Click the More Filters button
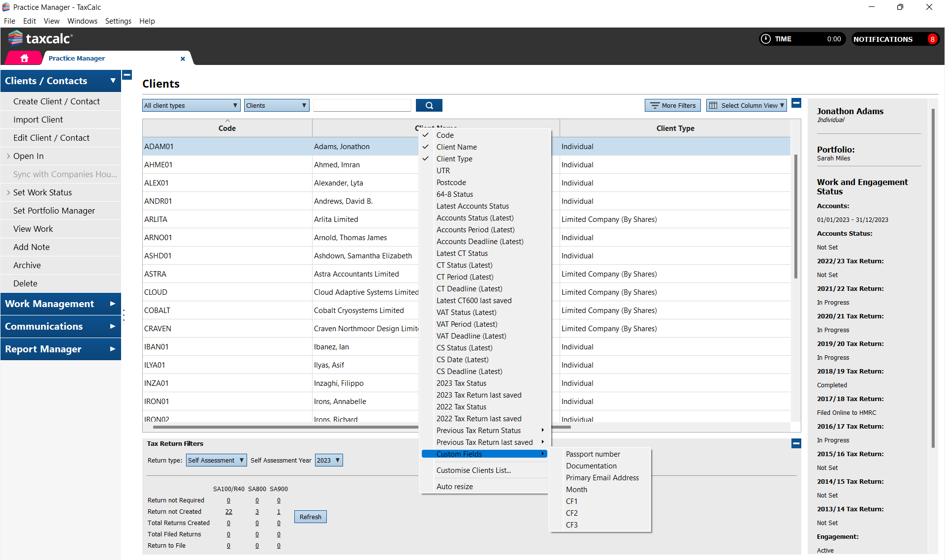This screenshot has height=560, width=945. 673,105
